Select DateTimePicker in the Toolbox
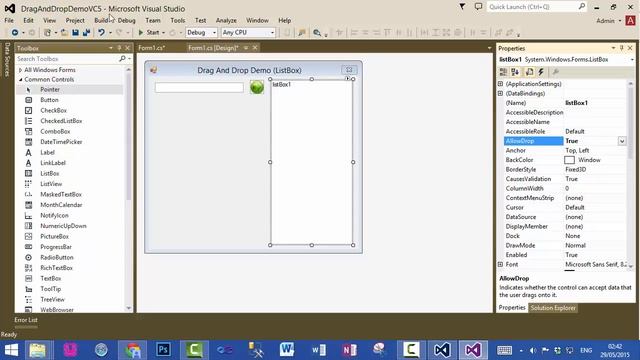 (61, 142)
